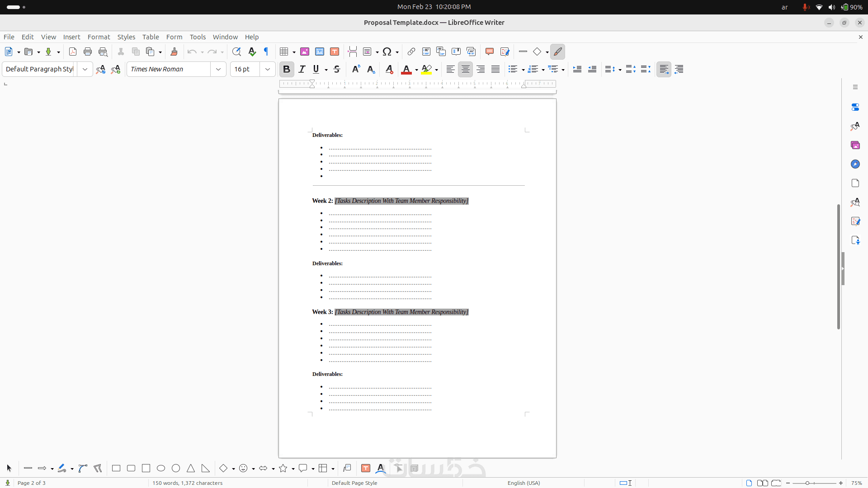Expand the font size dropdown
This screenshot has height=488, width=868.
[268, 69]
